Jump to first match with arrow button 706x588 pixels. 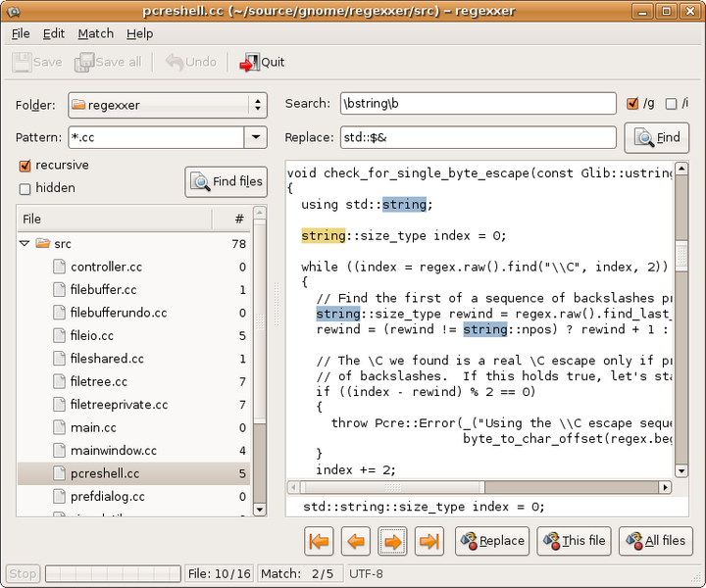[x=319, y=541]
